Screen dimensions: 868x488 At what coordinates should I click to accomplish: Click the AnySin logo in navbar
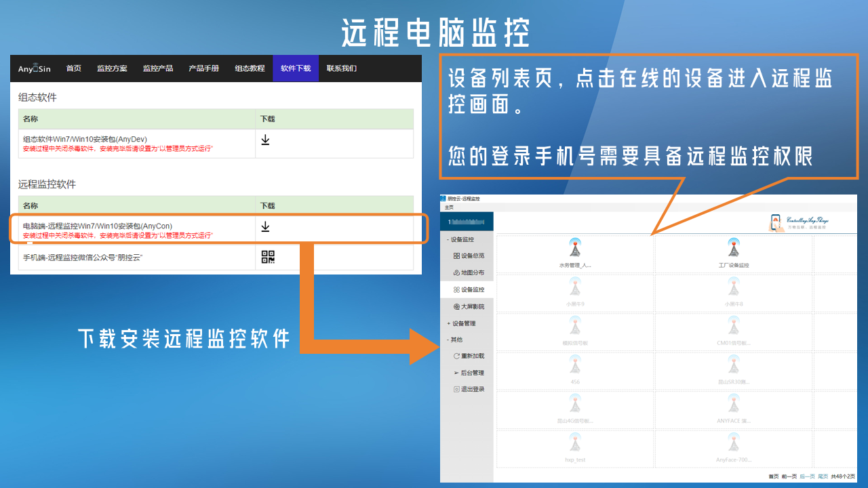pos(34,68)
